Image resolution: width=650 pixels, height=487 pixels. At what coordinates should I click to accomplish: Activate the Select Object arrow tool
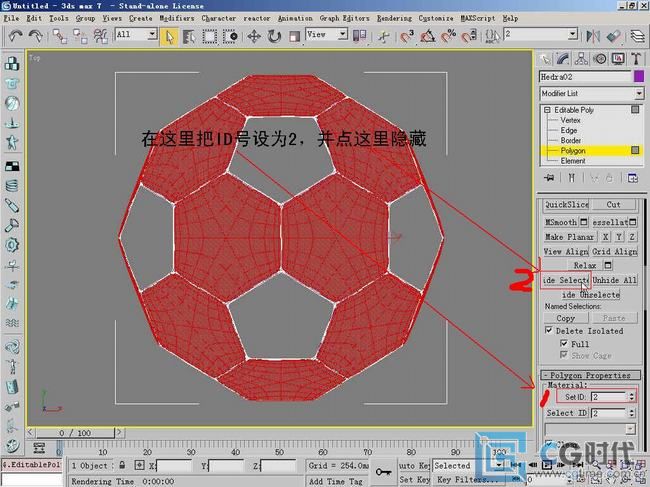pos(169,36)
